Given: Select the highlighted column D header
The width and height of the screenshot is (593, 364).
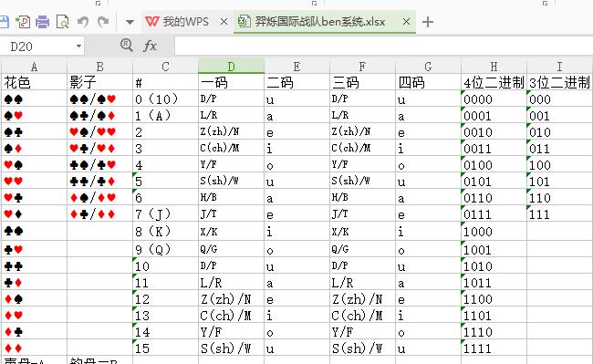Looking at the screenshot, I should click(x=231, y=67).
